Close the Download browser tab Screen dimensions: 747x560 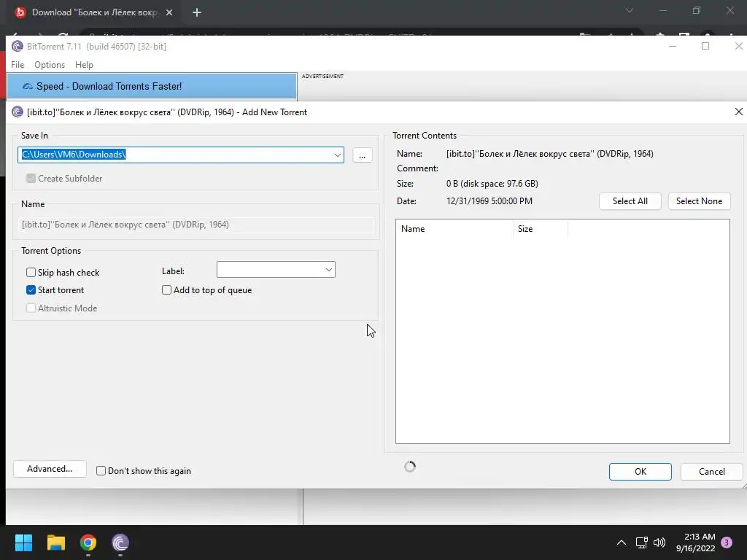169,12
